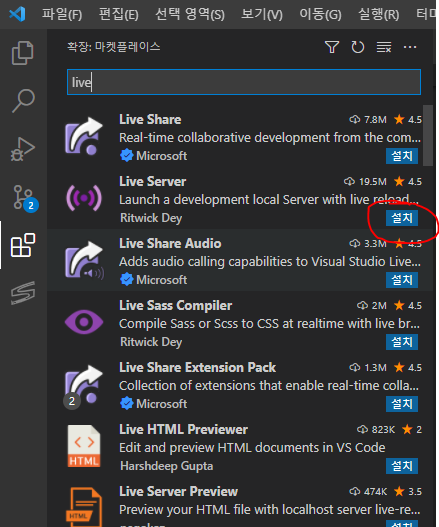Image resolution: width=439 pixels, height=527 pixels.
Task: Select the Live HTML Previewer title
Action: [x=183, y=430]
